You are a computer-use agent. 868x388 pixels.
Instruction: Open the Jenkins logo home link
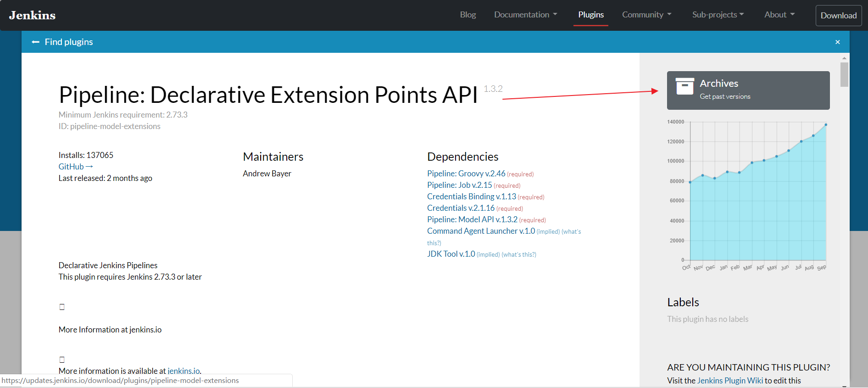(32, 15)
